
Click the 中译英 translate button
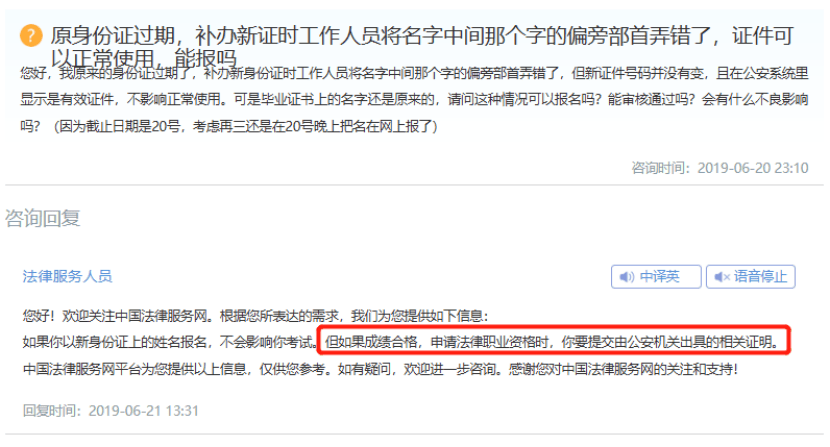[656, 277]
